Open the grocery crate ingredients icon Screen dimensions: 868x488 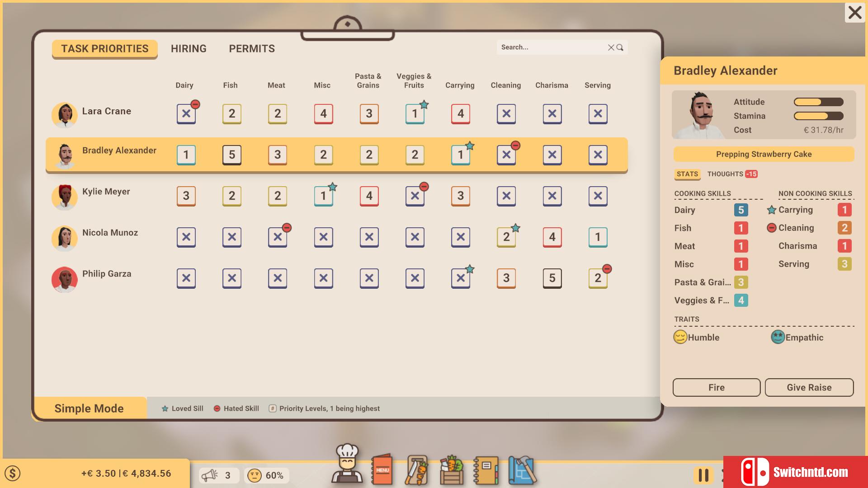[x=452, y=470]
